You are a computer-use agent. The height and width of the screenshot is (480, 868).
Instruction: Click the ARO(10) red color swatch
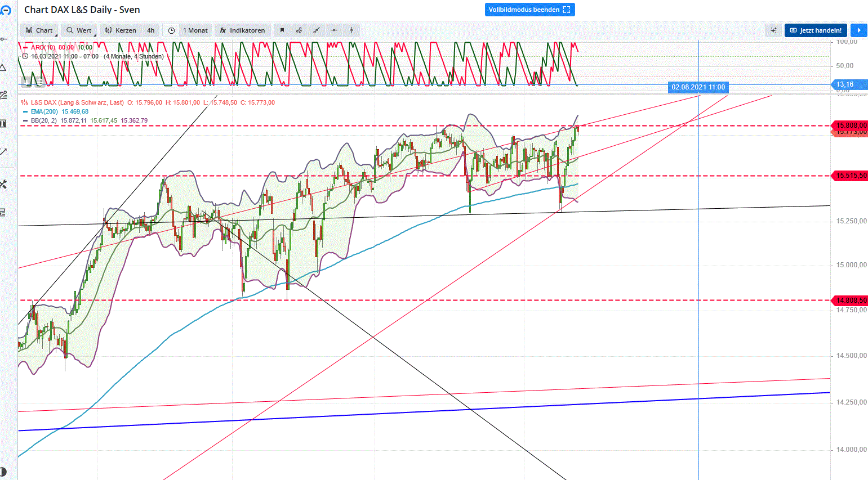point(25,48)
